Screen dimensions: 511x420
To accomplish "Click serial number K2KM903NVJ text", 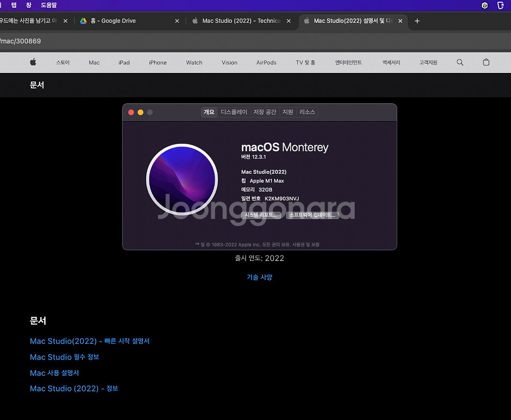I will 282,198.
